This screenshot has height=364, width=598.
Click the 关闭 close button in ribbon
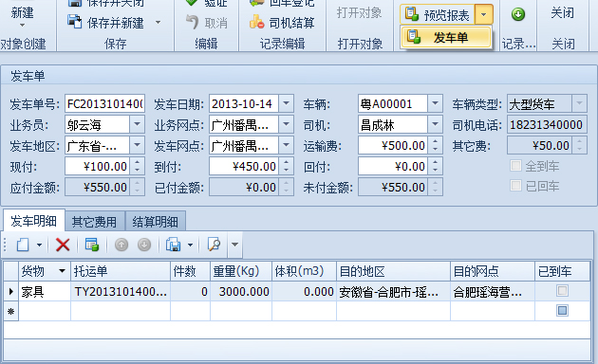(x=563, y=13)
